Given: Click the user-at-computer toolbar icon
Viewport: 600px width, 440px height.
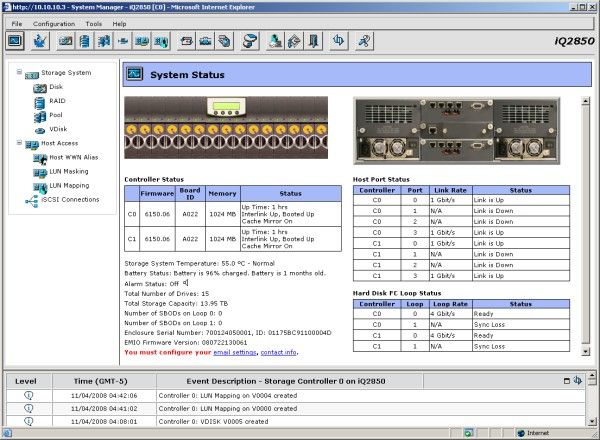Looking at the screenshot, I should tap(275, 41).
